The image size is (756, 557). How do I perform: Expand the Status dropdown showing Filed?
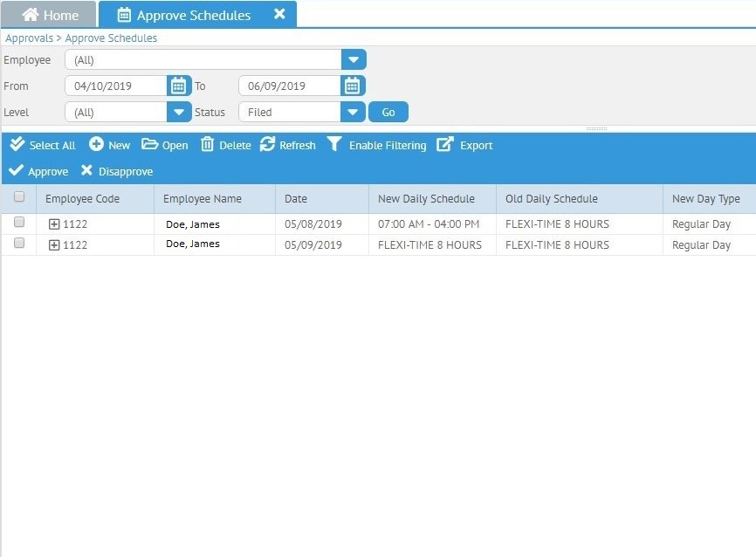(353, 112)
